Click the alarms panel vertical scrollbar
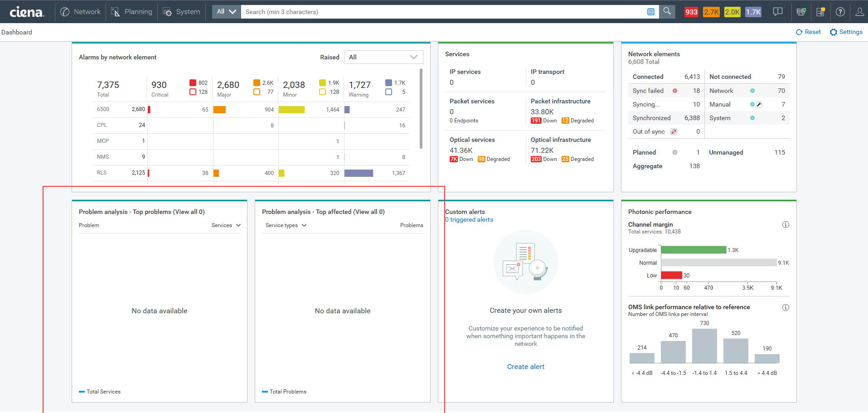The image size is (868, 413). pos(421,109)
